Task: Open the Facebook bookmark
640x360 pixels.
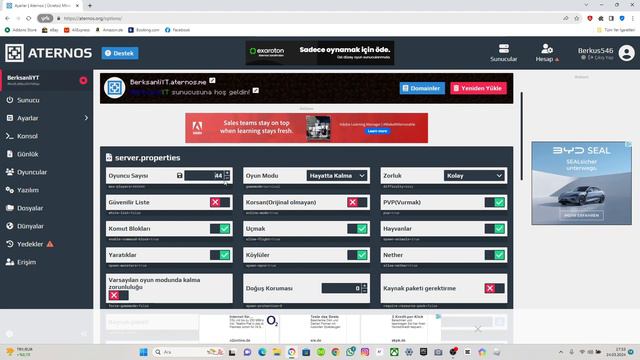Action: point(178,30)
